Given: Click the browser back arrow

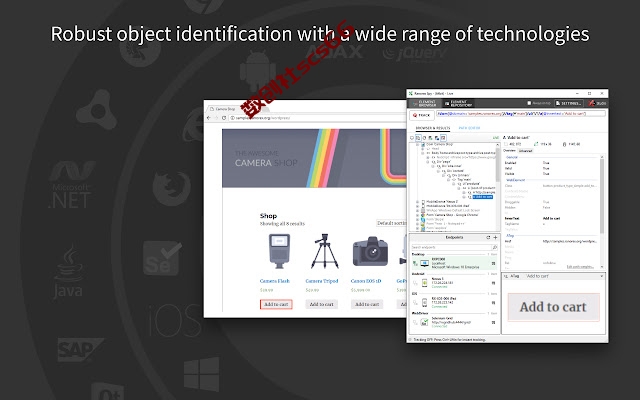Looking at the screenshot, I should pyautogui.click(x=209, y=118).
